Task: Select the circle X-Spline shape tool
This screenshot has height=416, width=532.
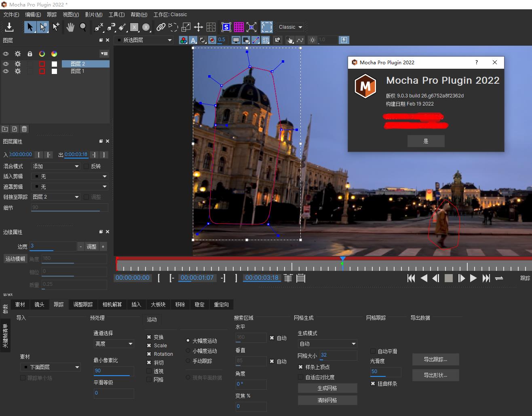Action: (146, 27)
